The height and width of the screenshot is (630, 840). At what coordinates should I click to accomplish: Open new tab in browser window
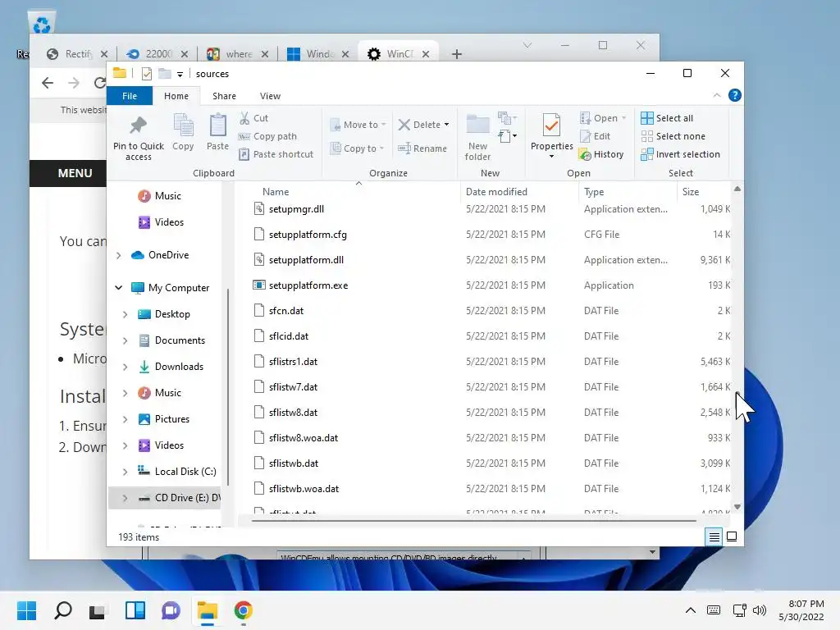click(456, 54)
